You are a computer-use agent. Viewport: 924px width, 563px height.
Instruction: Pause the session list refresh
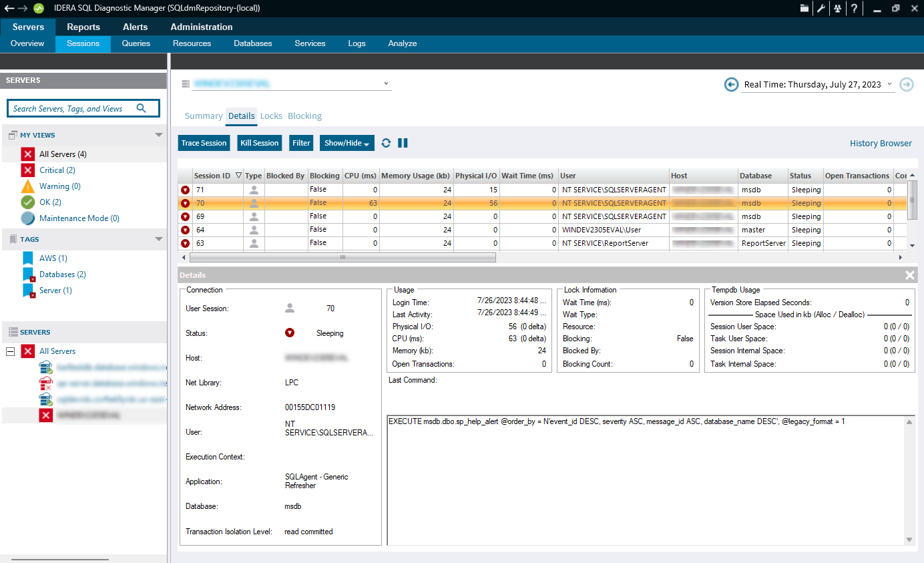tap(403, 143)
